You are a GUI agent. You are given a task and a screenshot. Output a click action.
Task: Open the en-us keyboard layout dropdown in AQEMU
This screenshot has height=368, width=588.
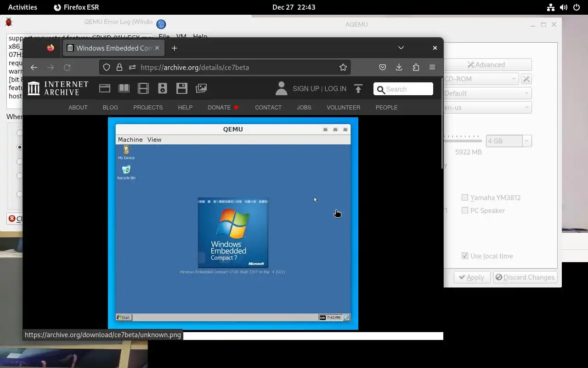tap(487, 108)
